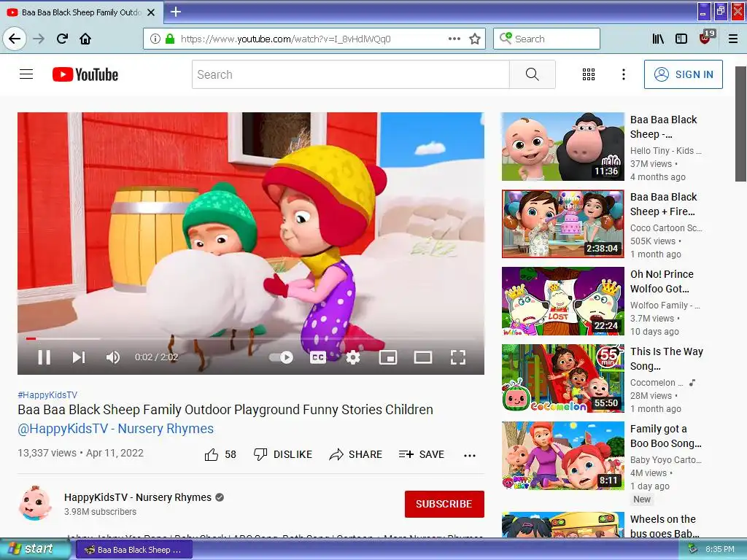Viewport: 747px width, 560px height.
Task: Go to YouTube home via logo
Action: click(85, 74)
